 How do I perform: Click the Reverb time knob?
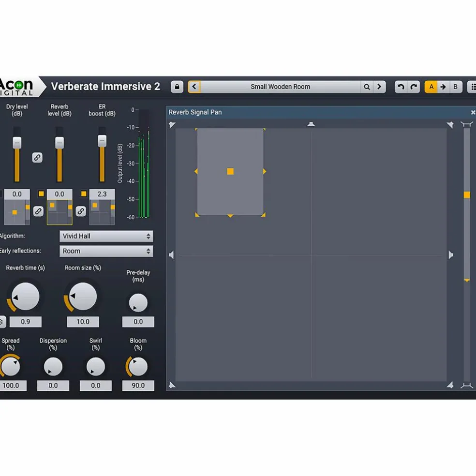[26, 297]
